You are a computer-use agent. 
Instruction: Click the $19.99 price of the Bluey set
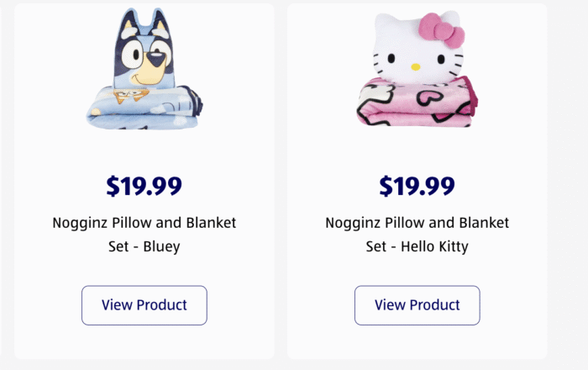click(x=144, y=186)
